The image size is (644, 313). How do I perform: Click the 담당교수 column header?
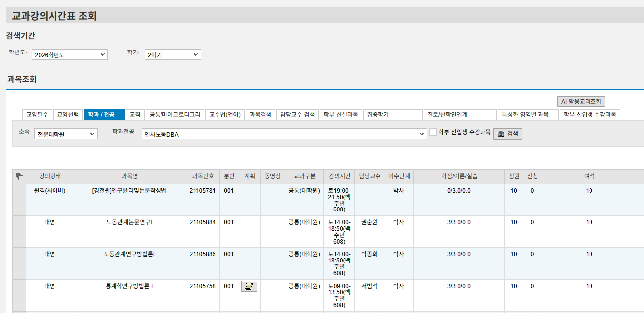coord(369,176)
